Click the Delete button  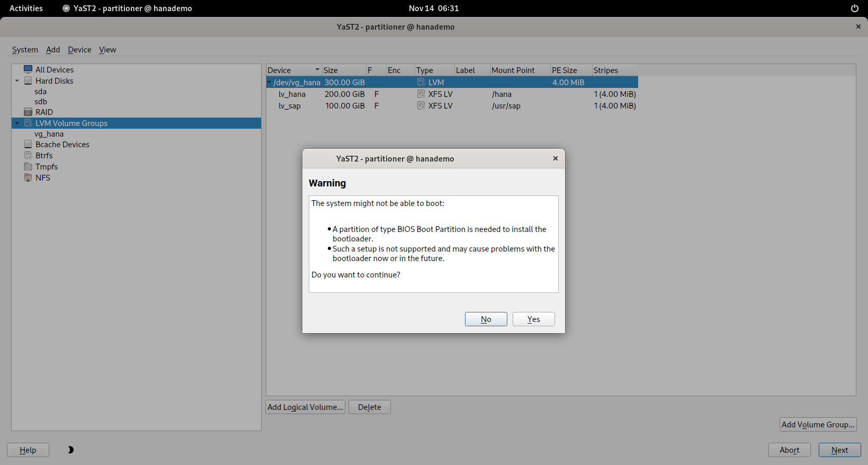370,407
